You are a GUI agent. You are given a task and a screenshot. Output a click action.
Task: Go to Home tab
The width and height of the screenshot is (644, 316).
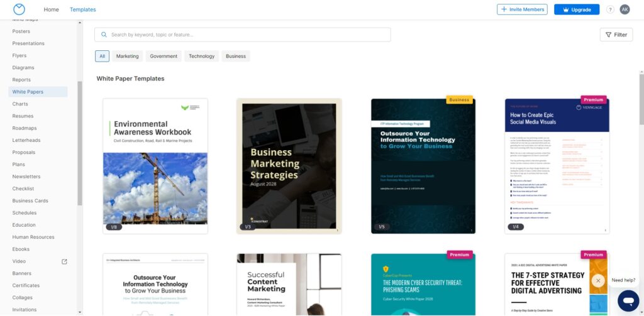pyautogui.click(x=52, y=9)
